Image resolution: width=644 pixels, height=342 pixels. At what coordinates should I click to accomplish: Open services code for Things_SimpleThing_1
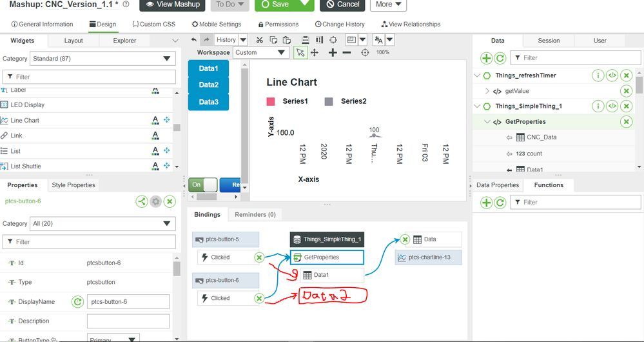coord(612,106)
